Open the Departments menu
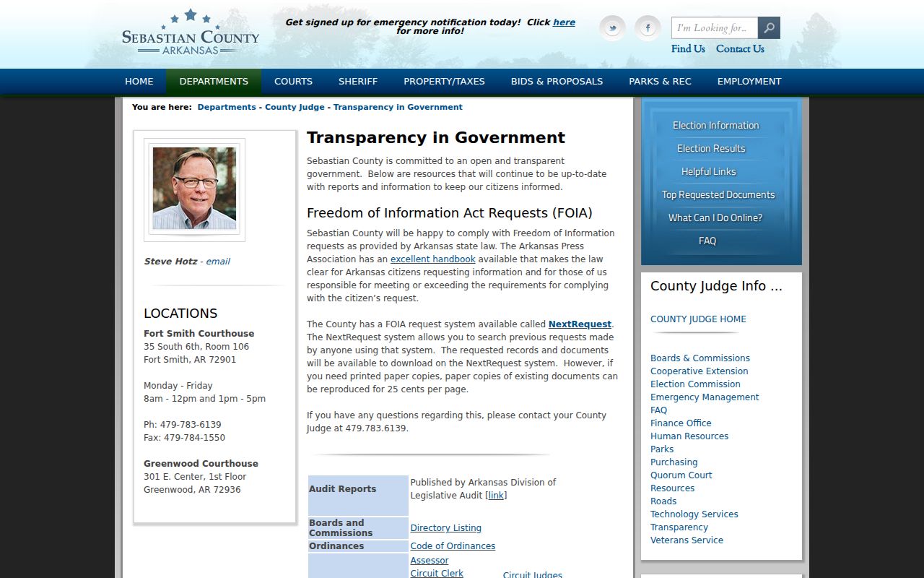 214,81
